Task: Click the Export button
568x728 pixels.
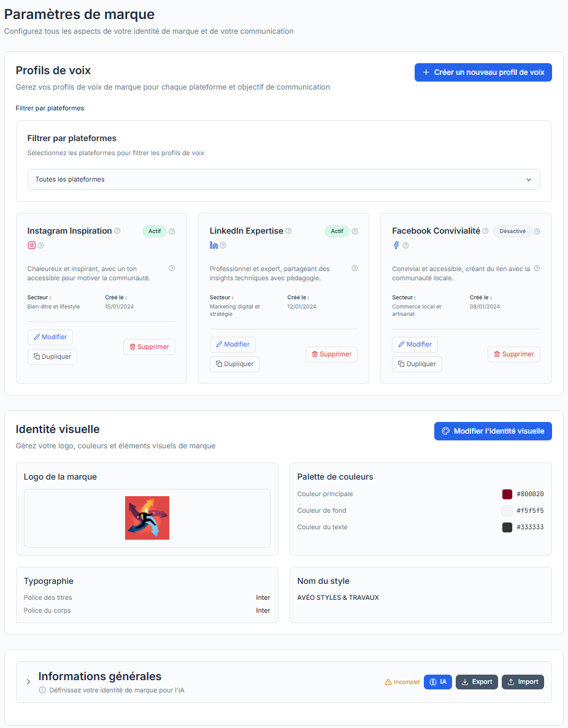Action: pyautogui.click(x=477, y=682)
